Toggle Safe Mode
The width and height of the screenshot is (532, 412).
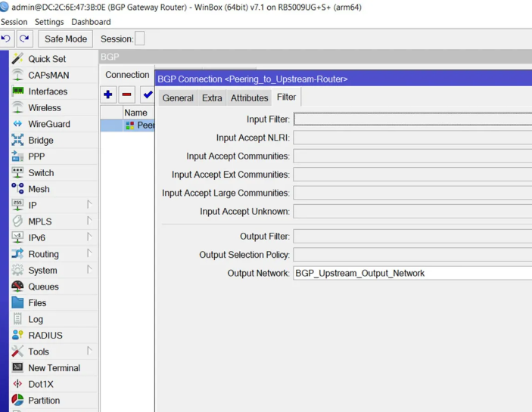(x=66, y=39)
